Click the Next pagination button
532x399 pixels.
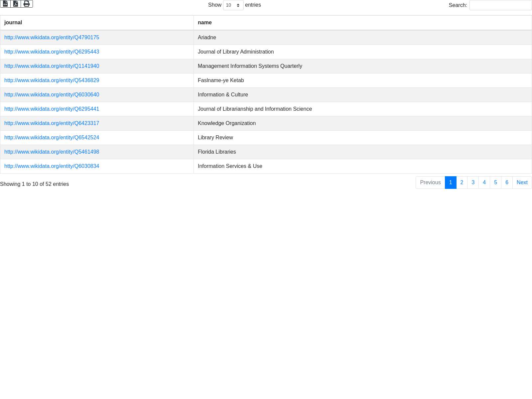(x=522, y=183)
